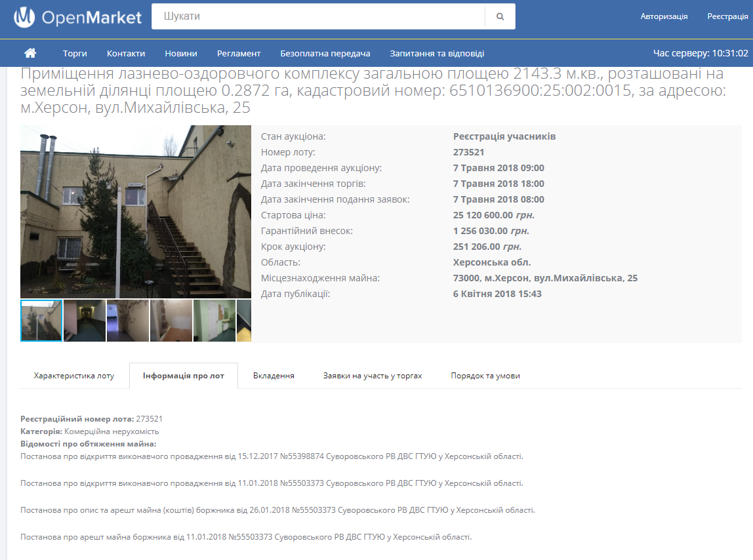Click resolution about опис та арешт майна 26.01.2018
753x560 pixels.
277,510
